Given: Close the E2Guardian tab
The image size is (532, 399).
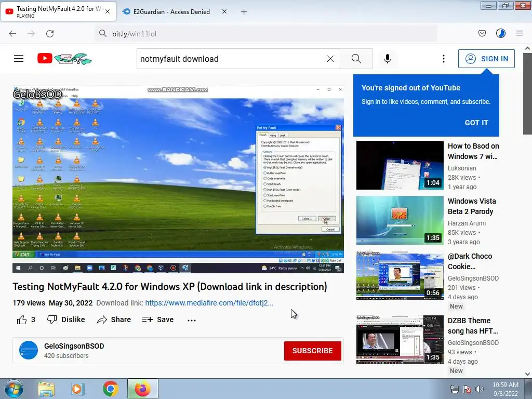Looking at the screenshot, I should [x=224, y=11].
